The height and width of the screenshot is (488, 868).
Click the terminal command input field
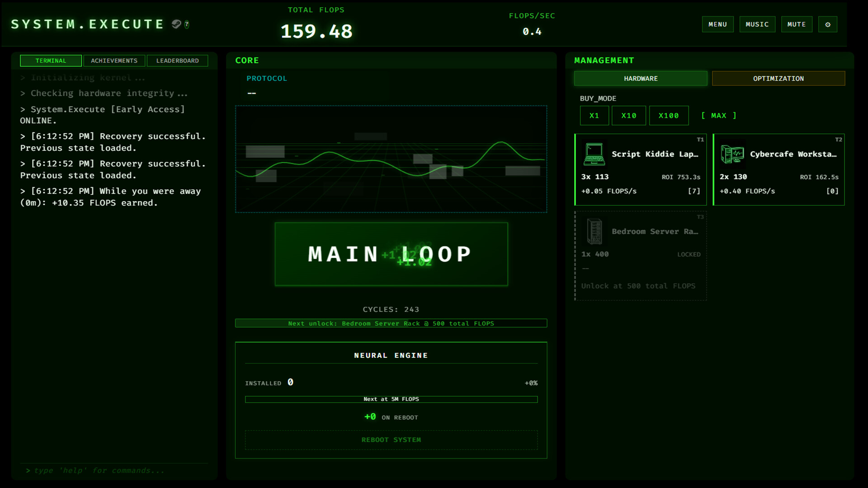pos(113,470)
